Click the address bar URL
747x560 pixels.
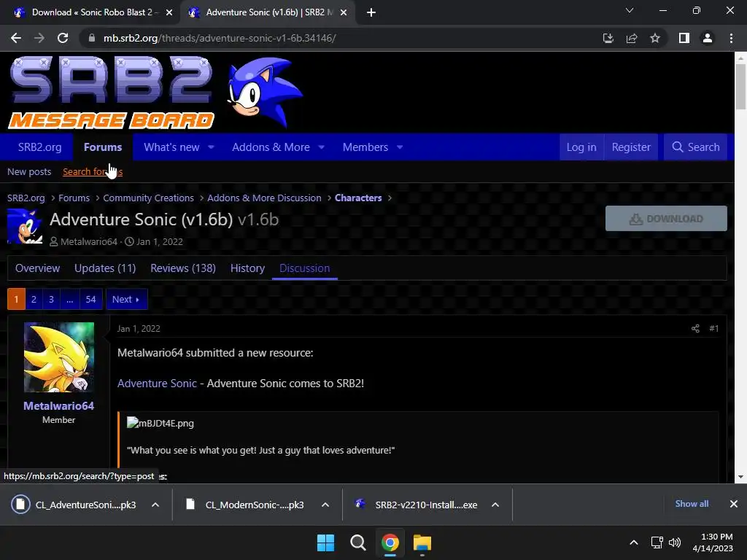tap(220, 38)
